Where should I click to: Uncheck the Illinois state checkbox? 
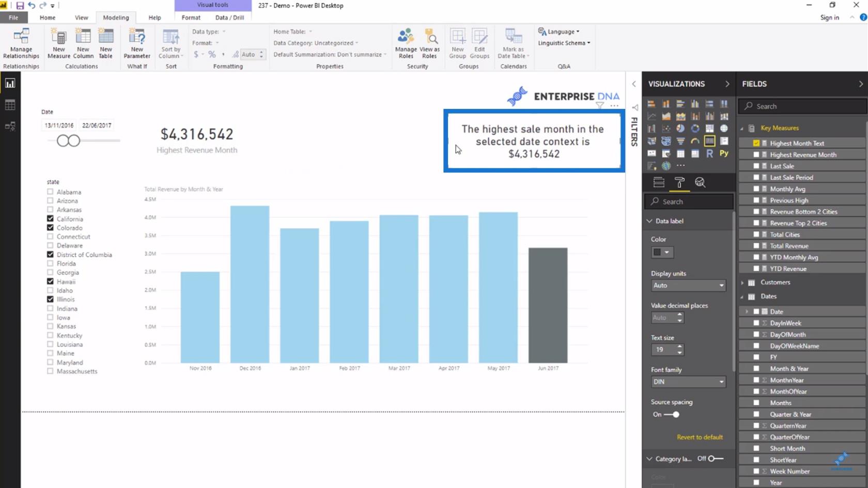pyautogui.click(x=50, y=299)
